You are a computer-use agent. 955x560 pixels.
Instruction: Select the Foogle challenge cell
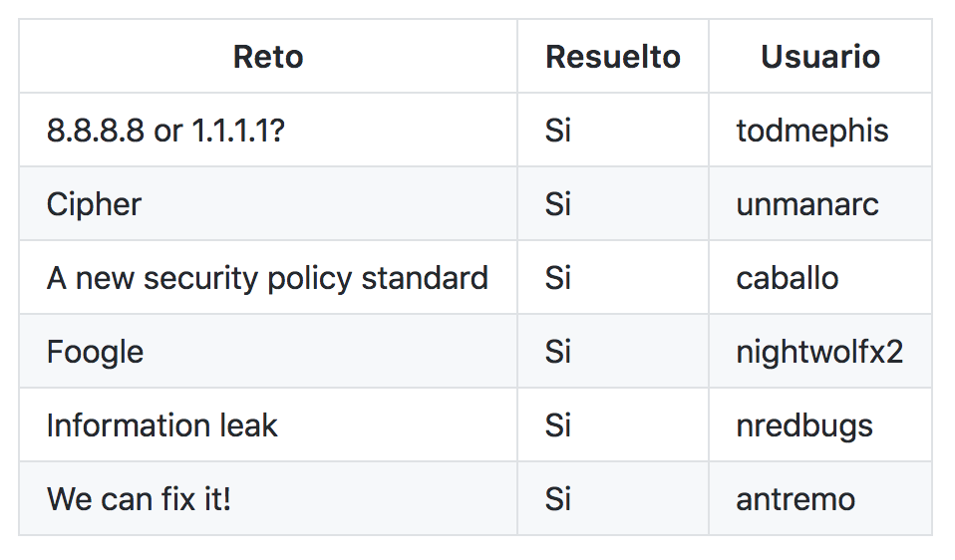pos(95,352)
